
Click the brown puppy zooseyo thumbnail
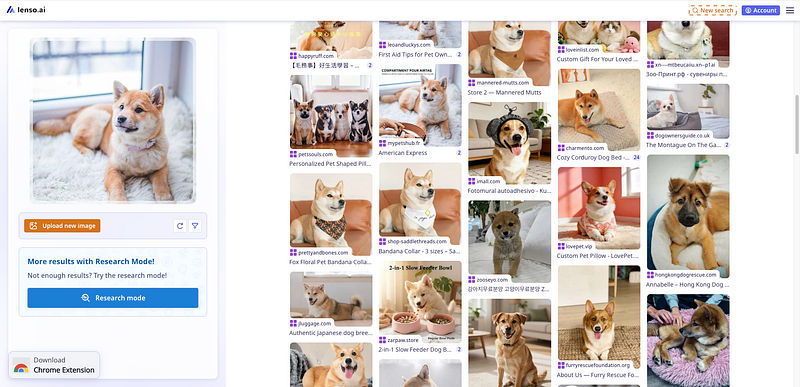point(509,241)
